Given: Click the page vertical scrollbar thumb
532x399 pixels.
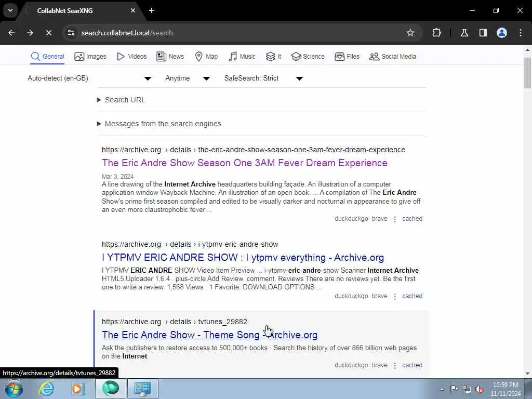Looking at the screenshot, I should pyautogui.click(x=527, y=73).
